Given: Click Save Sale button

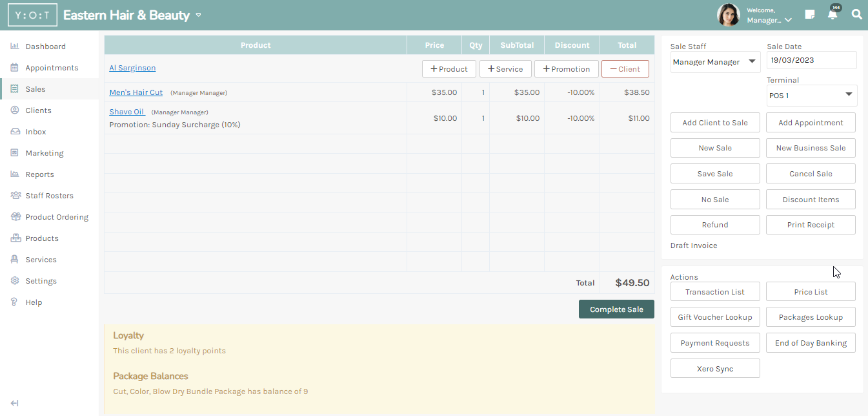Looking at the screenshot, I should pyautogui.click(x=715, y=174).
